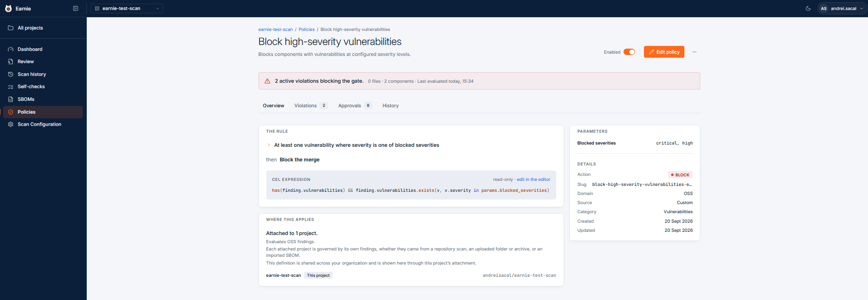Image resolution: width=868 pixels, height=300 pixels.
Task: Click the Category value Vulnerabilities
Action: (678, 212)
